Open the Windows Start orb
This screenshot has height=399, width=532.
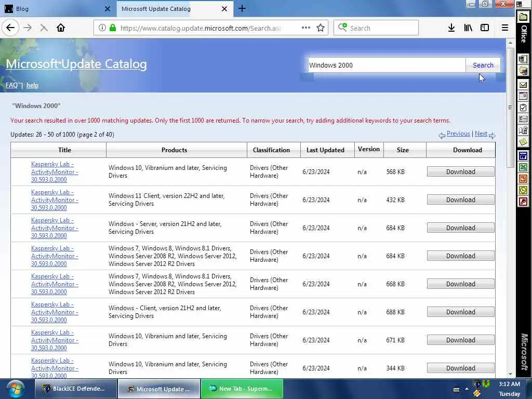[15, 389]
